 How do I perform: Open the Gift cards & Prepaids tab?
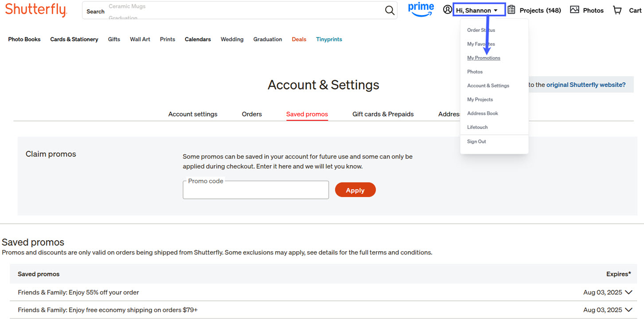point(383,114)
